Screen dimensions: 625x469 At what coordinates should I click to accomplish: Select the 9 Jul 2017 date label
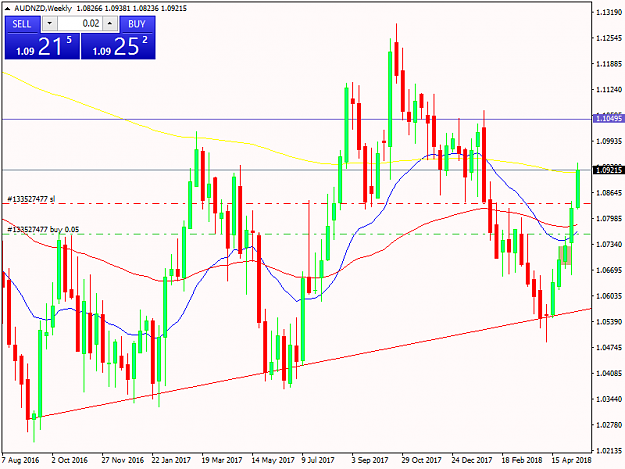click(318, 460)
